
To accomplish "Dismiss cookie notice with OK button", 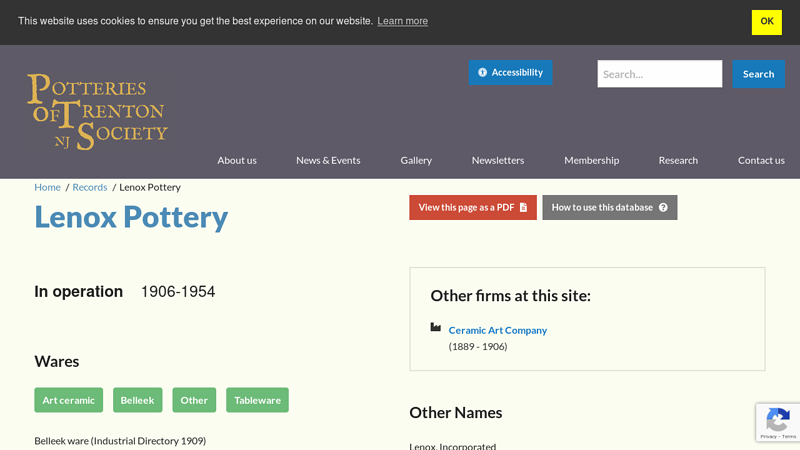I will point(766,22).
